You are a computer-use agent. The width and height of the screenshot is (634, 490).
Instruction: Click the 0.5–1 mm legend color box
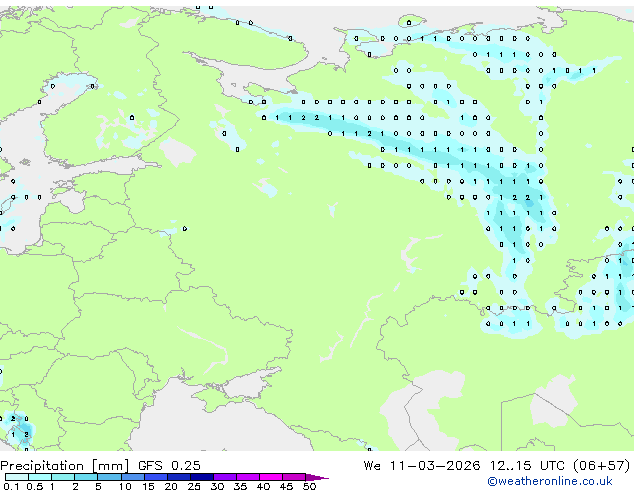40,477
